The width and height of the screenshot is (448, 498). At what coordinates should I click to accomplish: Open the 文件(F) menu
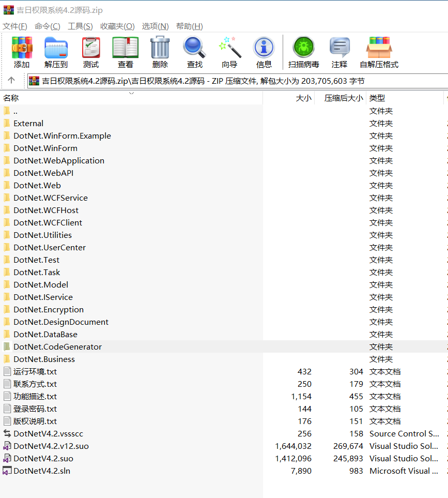coord(15,26)
